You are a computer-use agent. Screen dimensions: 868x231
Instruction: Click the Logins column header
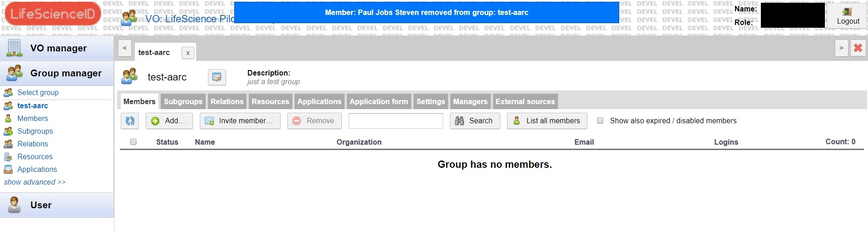coord(726,142)
